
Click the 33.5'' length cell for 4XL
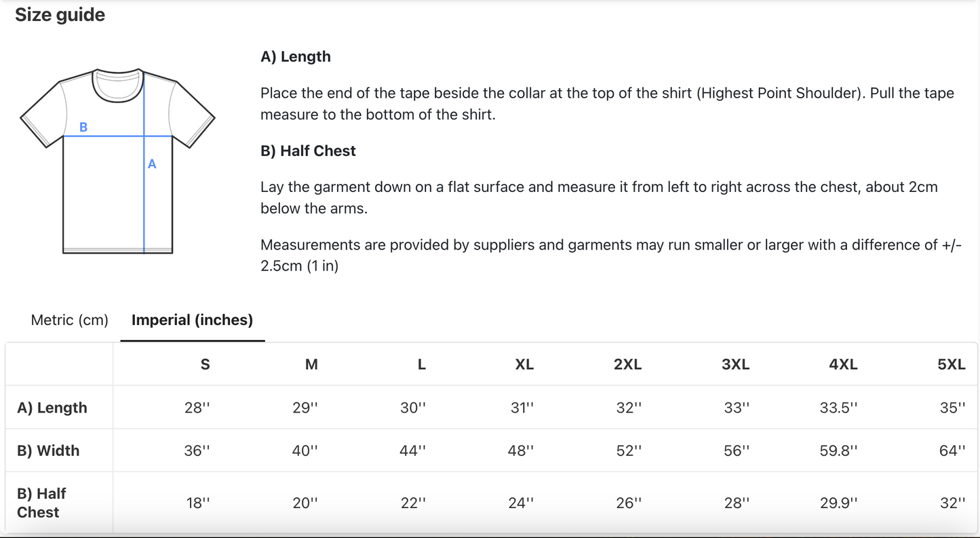(x=839, y=408)
